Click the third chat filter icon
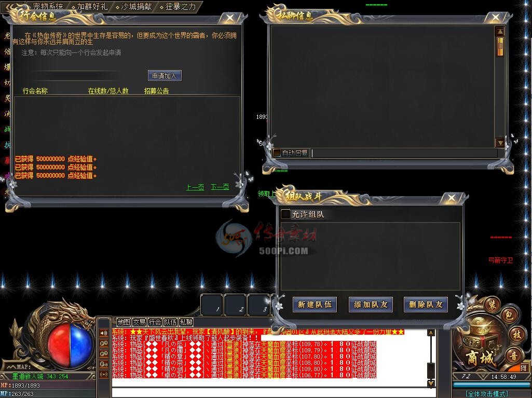Image resolution: width=532 pixels, height=398 pixels. point(104,353)
